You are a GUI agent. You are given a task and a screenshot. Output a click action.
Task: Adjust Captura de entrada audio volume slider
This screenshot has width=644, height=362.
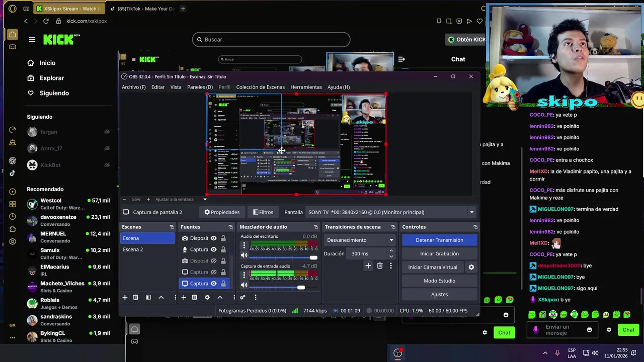click(284, 288)
